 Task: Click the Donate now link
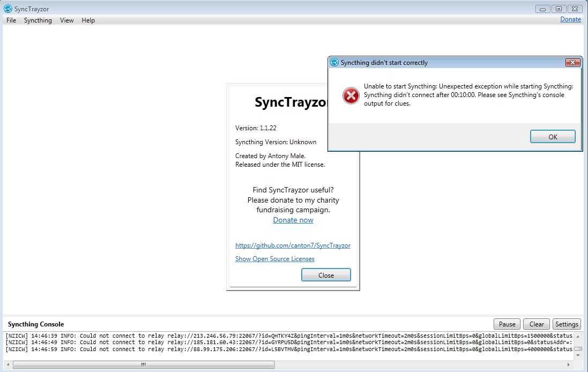(x=293, y=220)
